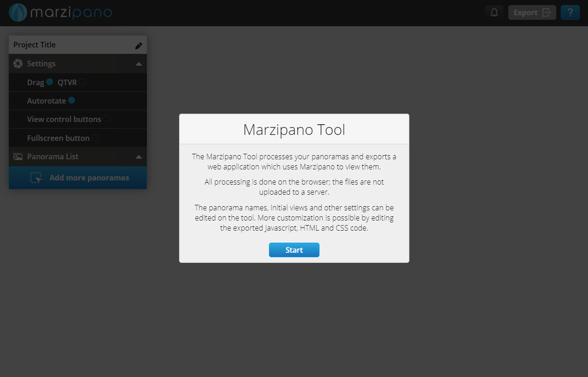Open the notifications bell
The image size is (588, 377).
(494, 13)
